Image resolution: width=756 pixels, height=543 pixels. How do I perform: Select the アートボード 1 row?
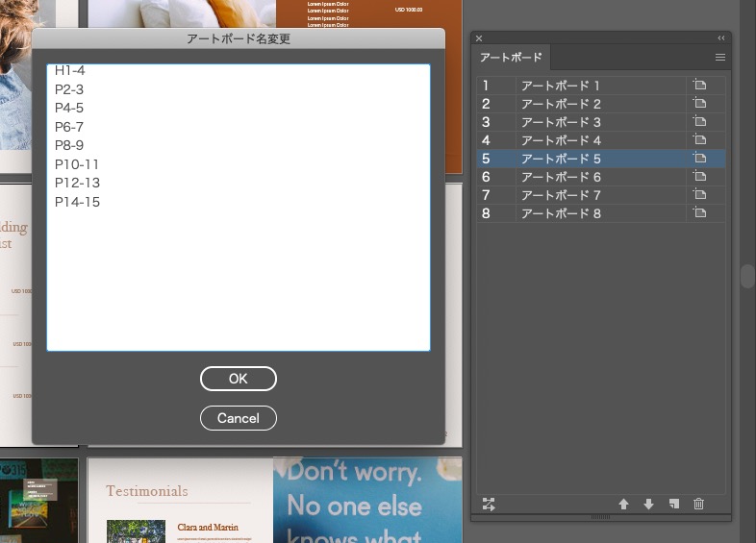click(x=601, y=86)
